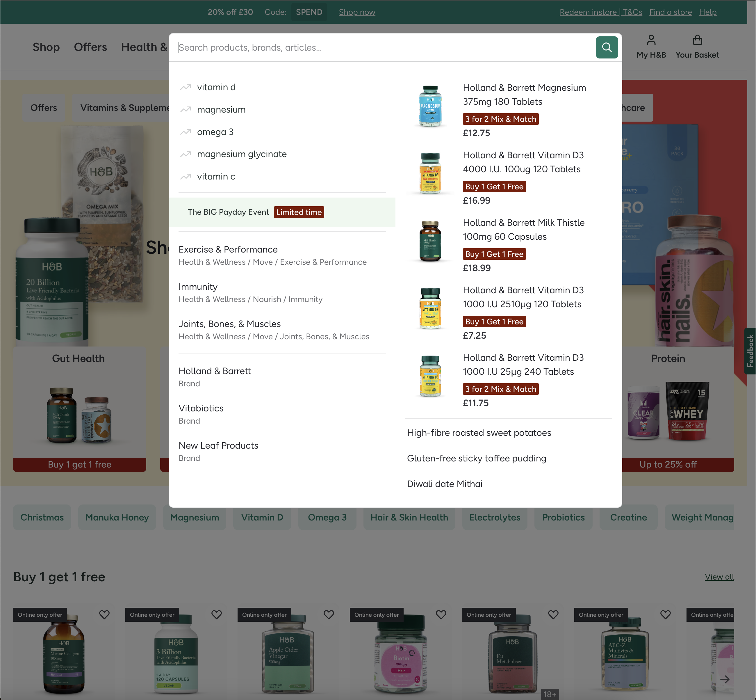Click trending arrow icon beside "vitamin d"
Viewport: 756px width, 700px height.
185,87
